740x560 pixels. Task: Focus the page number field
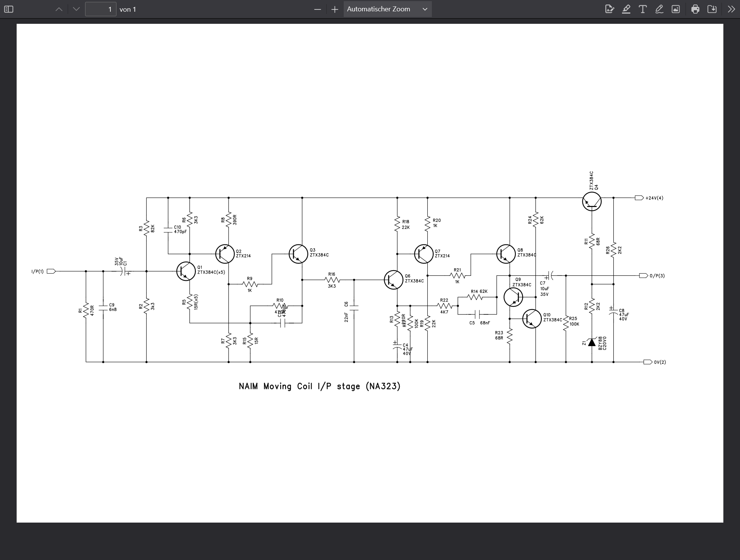[x=101, y=9]
